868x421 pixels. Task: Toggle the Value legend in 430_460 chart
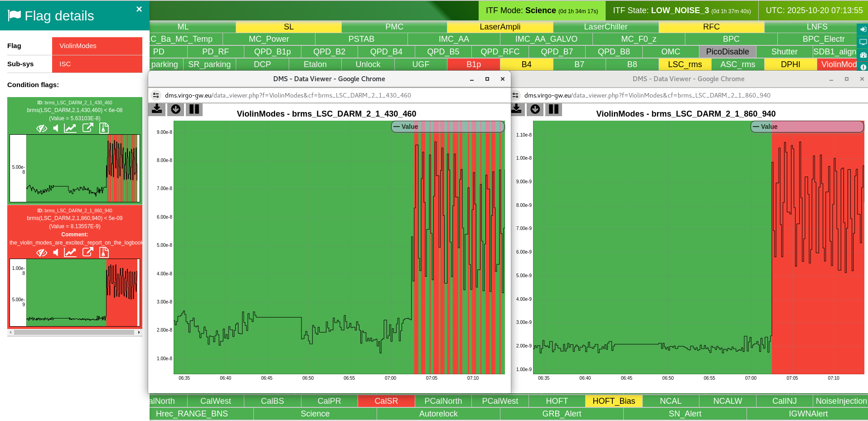pos(406,127)
